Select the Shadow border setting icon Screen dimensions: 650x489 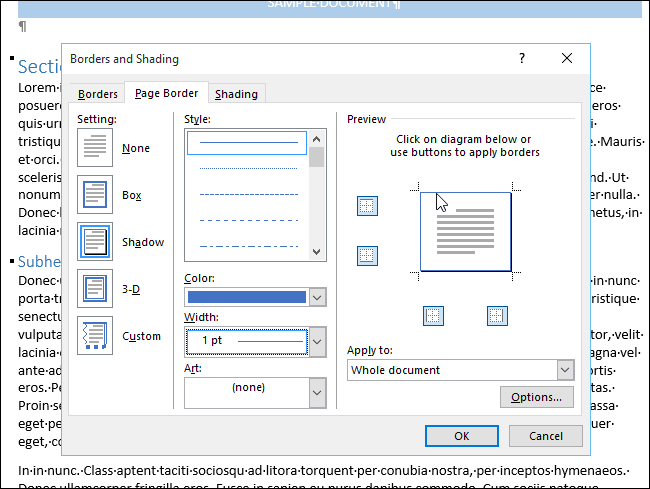(95, 242)
